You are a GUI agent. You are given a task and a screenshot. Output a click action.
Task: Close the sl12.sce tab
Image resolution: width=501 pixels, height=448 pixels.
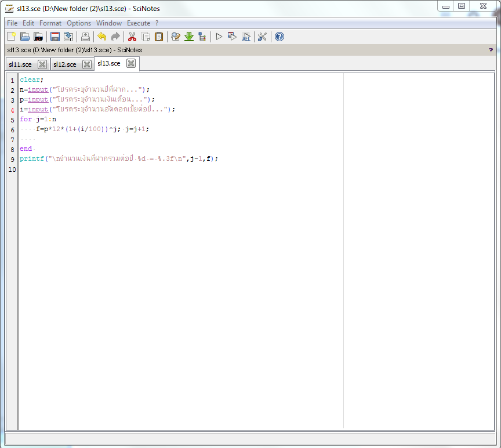click(86, 64)
